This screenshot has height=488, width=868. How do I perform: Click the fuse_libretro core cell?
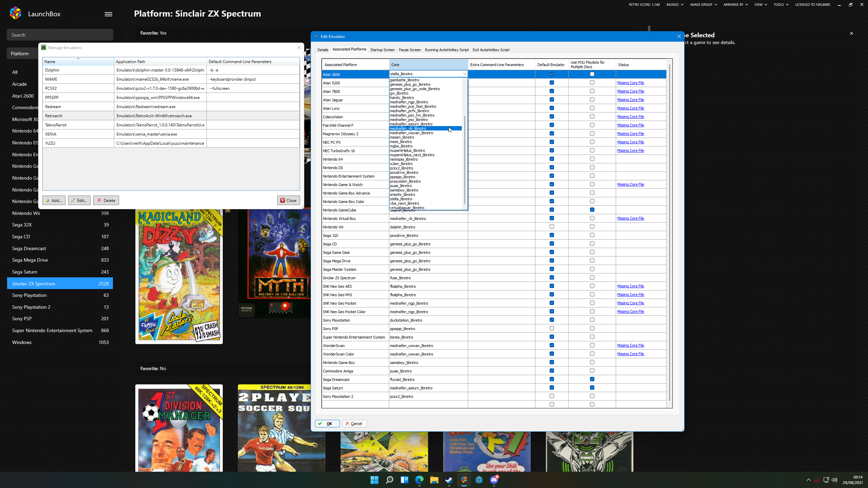click(x=428, y=278)
